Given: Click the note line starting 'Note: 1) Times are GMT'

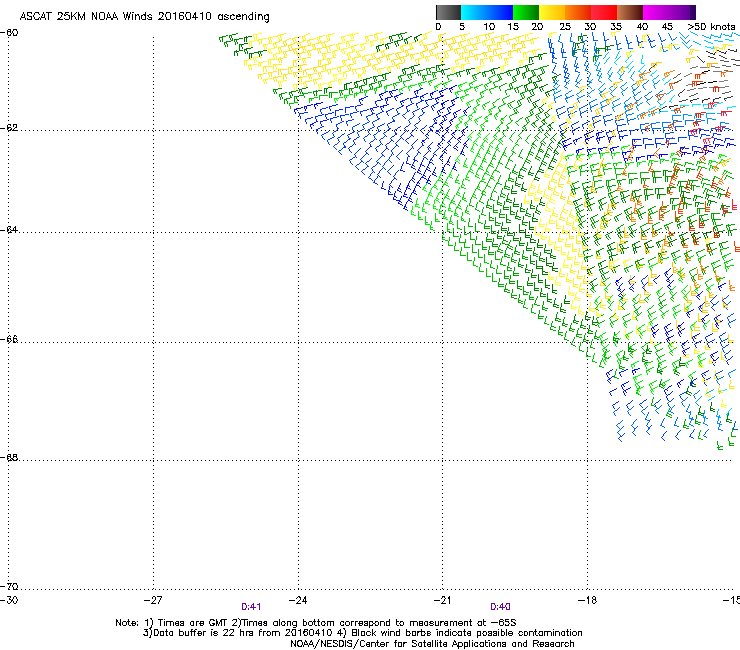Looking at the screenshot, I should (316, 623).
